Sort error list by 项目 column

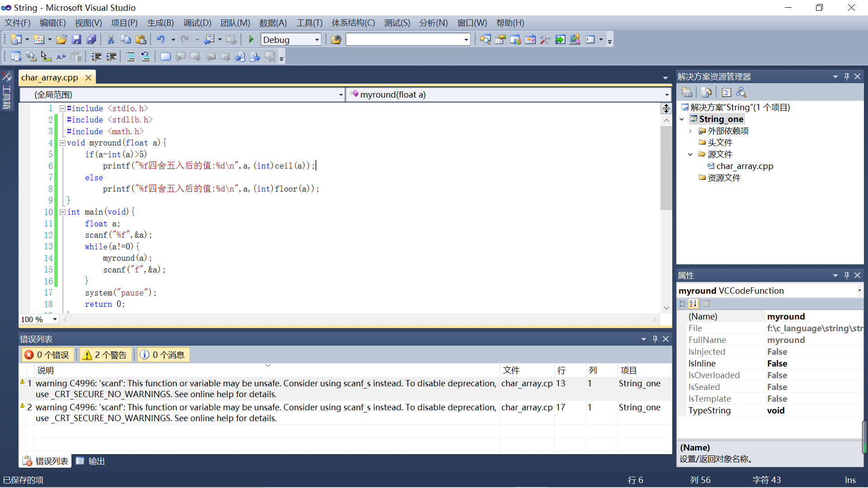click(x=645, y=371)
